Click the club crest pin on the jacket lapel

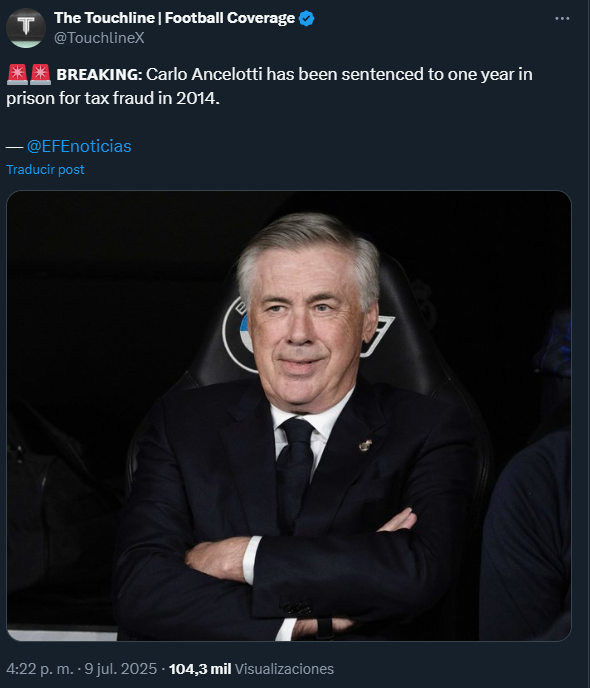coord(365,445)
